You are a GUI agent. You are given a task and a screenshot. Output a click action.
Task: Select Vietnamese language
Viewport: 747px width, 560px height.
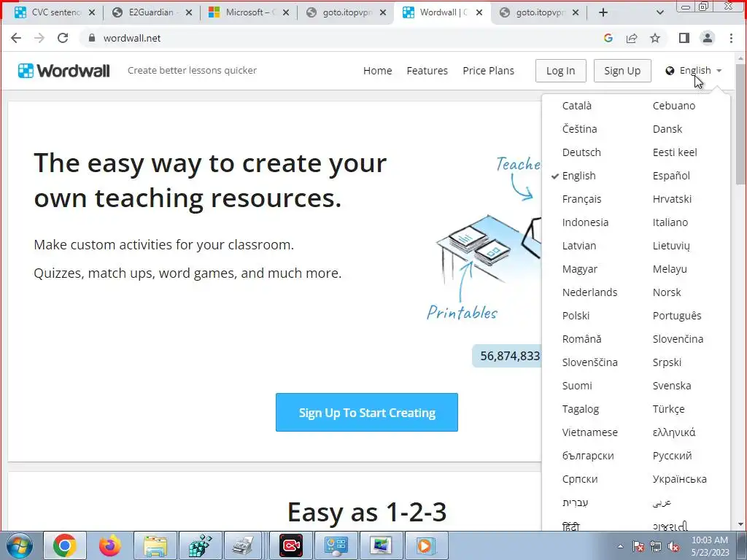coord(589,432)
